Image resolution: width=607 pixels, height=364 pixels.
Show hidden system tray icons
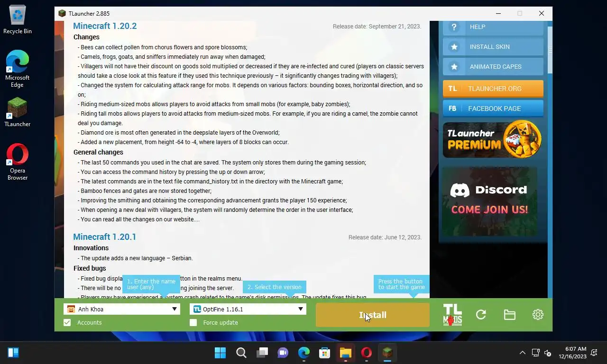click(523, 353)
